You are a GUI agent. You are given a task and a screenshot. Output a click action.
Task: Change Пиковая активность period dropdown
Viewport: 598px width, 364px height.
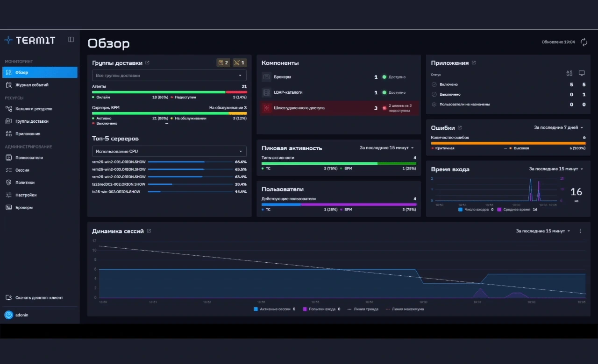[387, 148]
